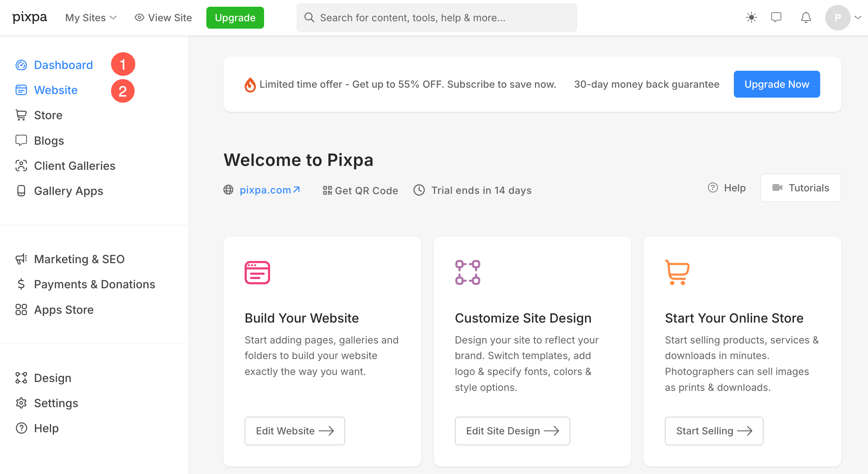Click the Start Selling button

[714, 431]
